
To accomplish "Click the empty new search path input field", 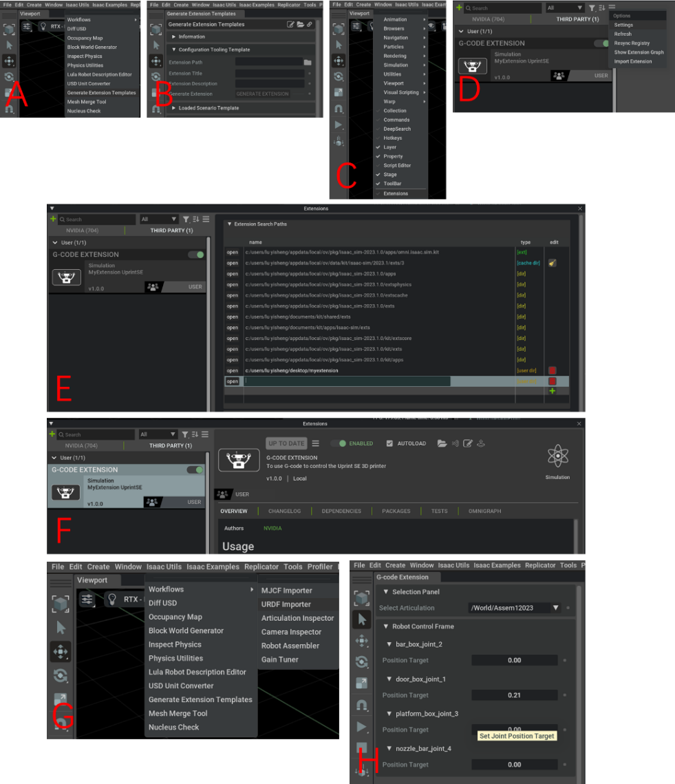I will 347,381.
